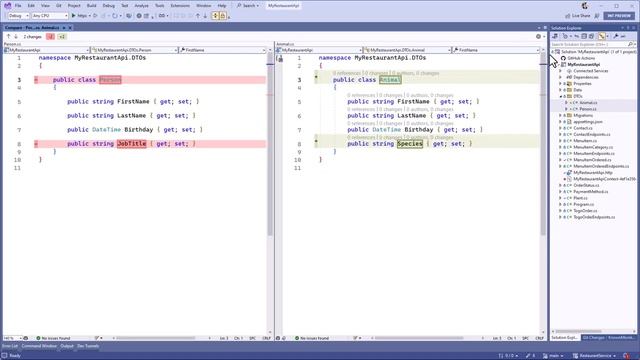Collapse the DTOs folder

[560, 96]
